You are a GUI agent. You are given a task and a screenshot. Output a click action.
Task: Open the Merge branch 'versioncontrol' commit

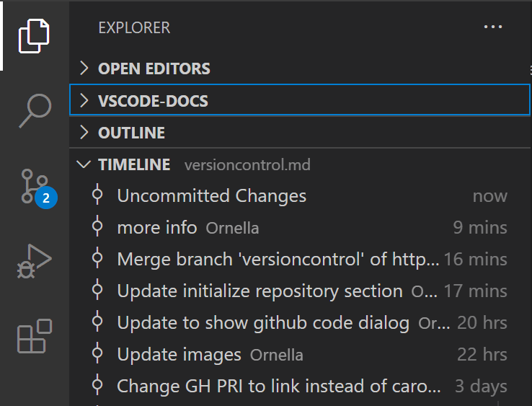point(278,260)
